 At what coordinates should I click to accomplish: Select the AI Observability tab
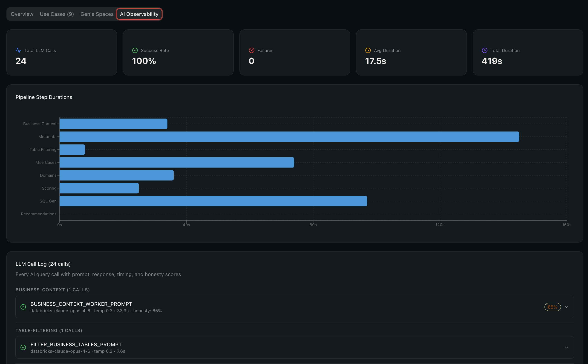[139, 14]
